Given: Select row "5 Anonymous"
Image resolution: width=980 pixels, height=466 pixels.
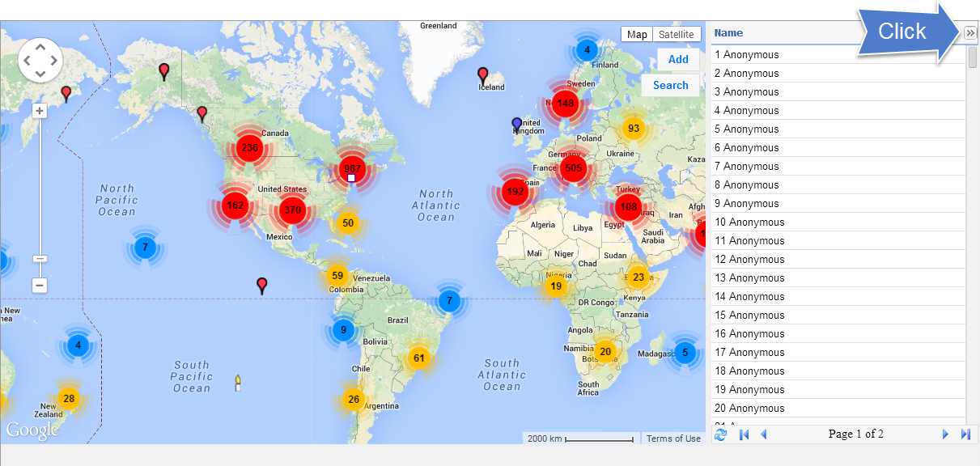Looking at the screenshot, I should click(x=838, y=129).
